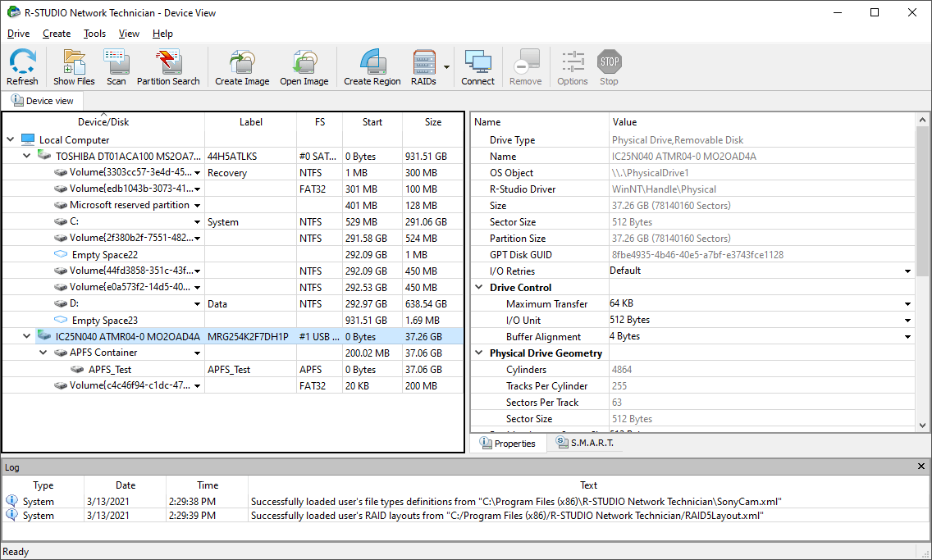The width and height of the screenshot is (932, 560).
Task: Click the Log Text column header
Action: coord(588,485)
